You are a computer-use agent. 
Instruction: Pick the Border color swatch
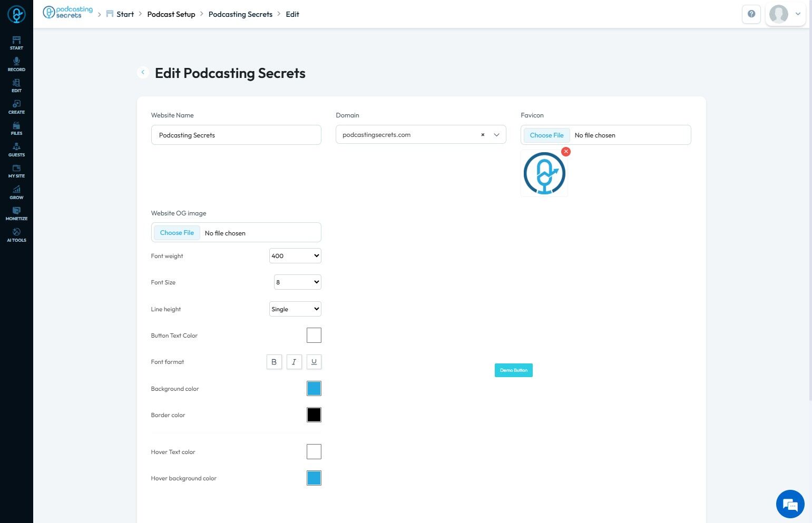click(x=314, y=415)
